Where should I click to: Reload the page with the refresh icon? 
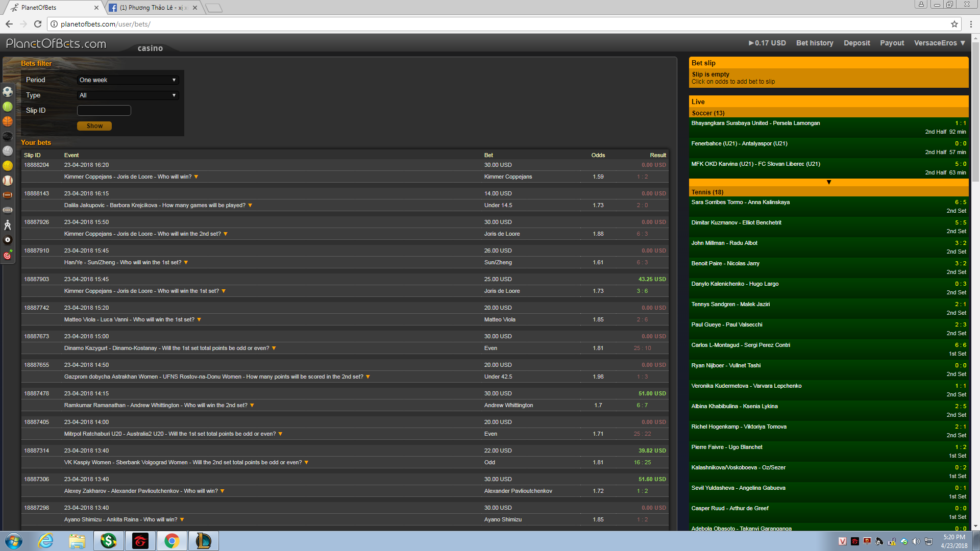37,24
